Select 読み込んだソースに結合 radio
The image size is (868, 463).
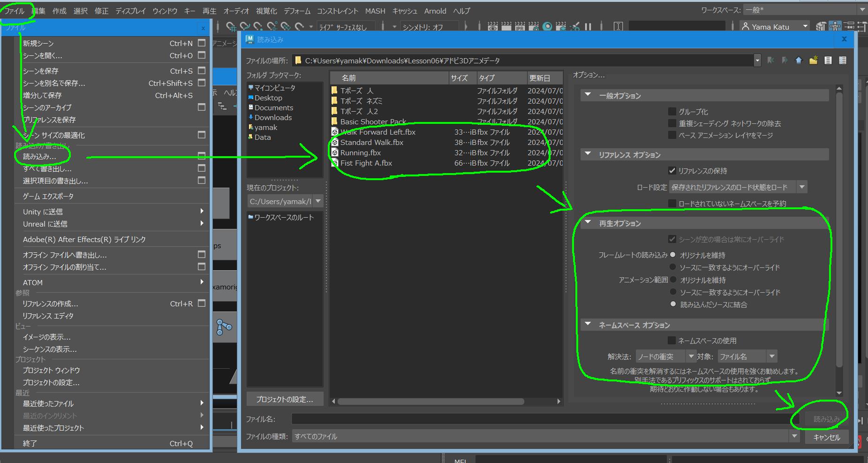673,304
